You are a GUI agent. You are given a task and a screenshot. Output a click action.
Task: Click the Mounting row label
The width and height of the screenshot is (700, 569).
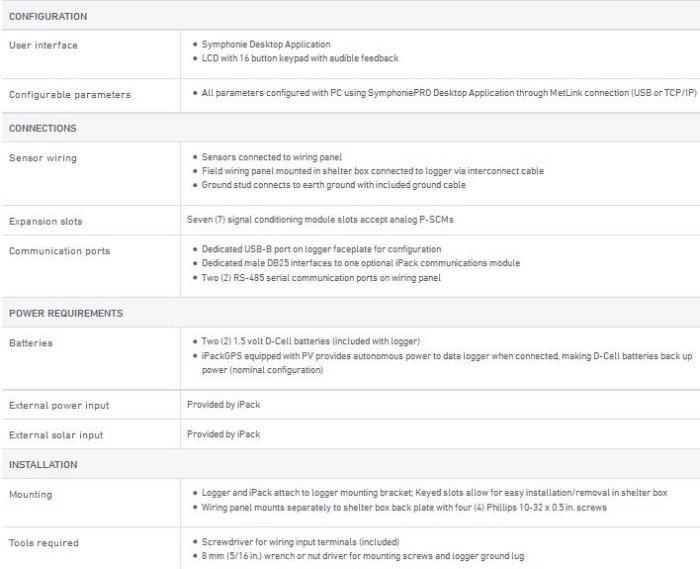[31, 495]
